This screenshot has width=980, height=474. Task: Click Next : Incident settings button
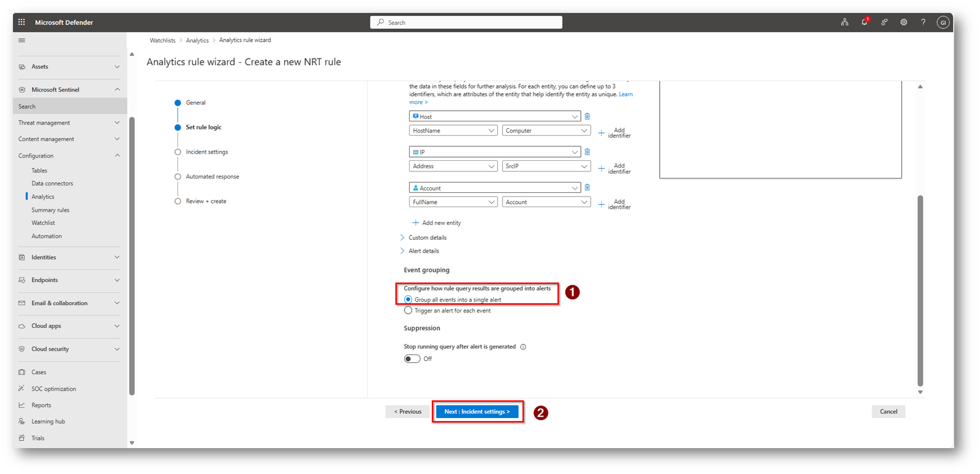click(x=477, y=412)
